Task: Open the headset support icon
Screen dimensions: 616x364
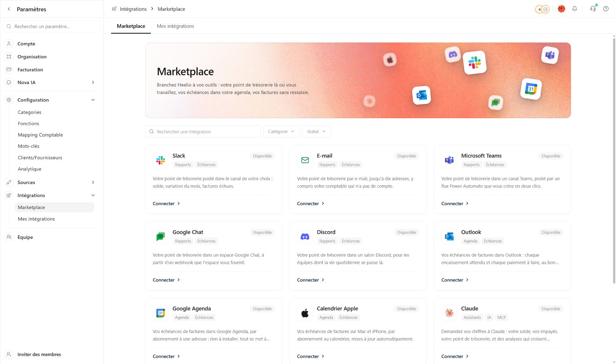Action: coord(593,9)
